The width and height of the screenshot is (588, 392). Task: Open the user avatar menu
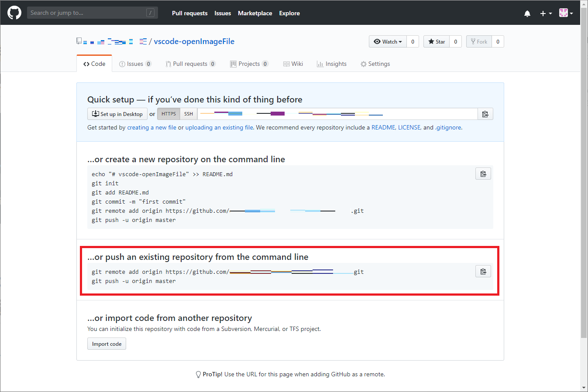566,13
